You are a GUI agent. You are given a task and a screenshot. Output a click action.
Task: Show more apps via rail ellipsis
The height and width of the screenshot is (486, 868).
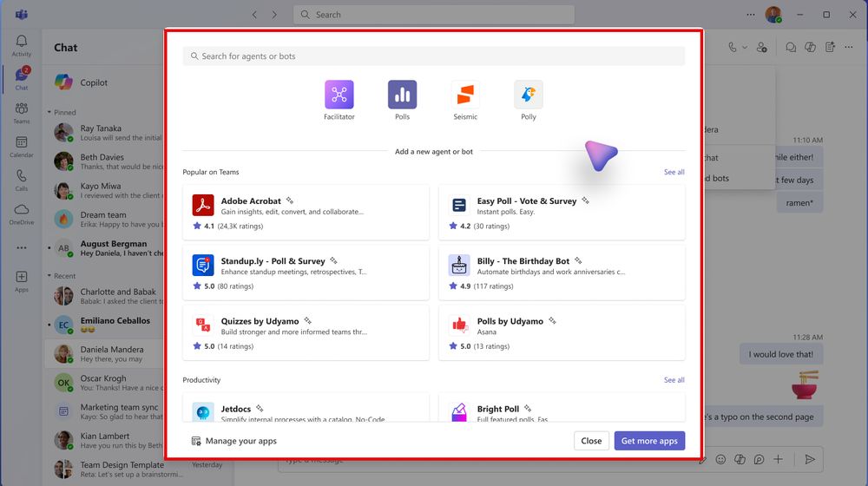coord(22,247)
